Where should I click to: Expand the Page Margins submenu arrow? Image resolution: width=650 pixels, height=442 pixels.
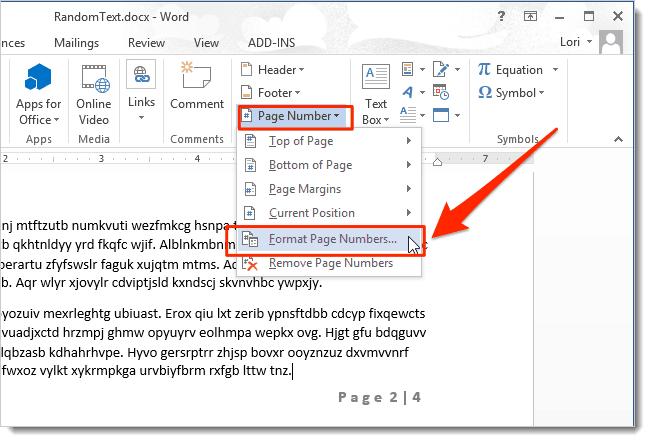pos(409,189)
